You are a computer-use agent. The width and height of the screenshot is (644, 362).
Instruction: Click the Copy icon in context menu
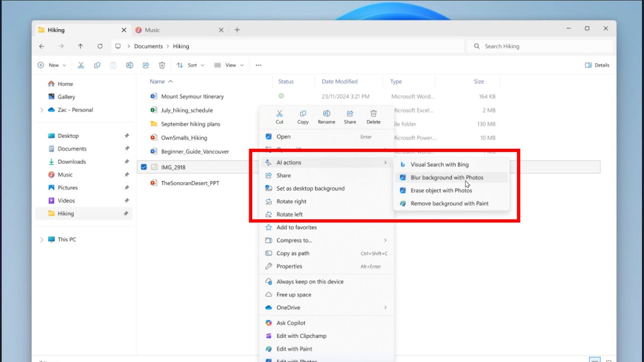[303, 114]
